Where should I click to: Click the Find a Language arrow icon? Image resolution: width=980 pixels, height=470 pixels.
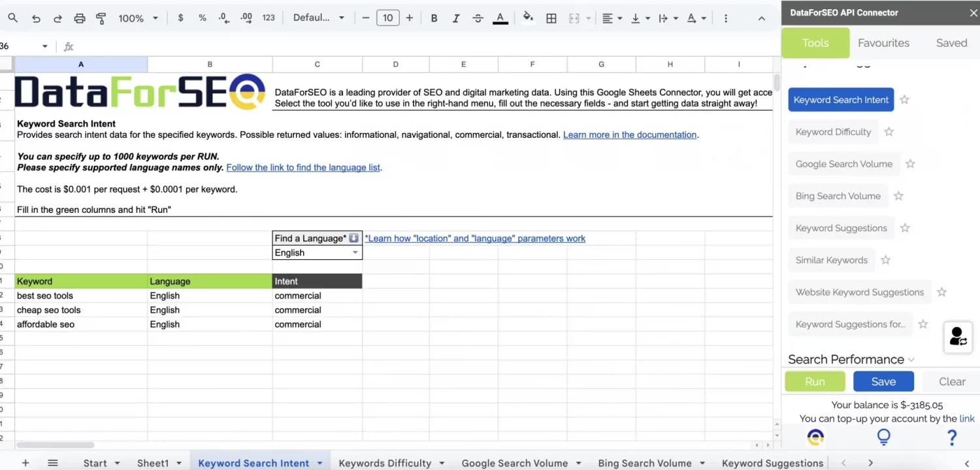(x=353, y=238)
